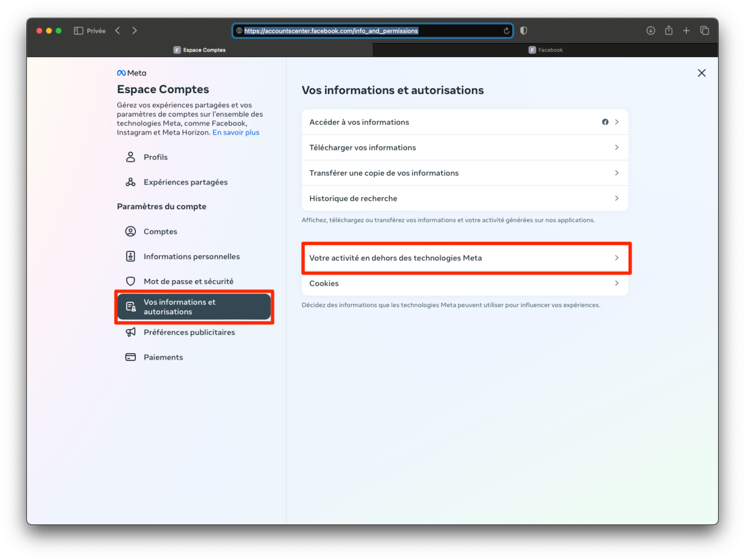Show tab overview icon in Safari toolbar
This screenshot has height=560, width=745.
coord(704,31)
